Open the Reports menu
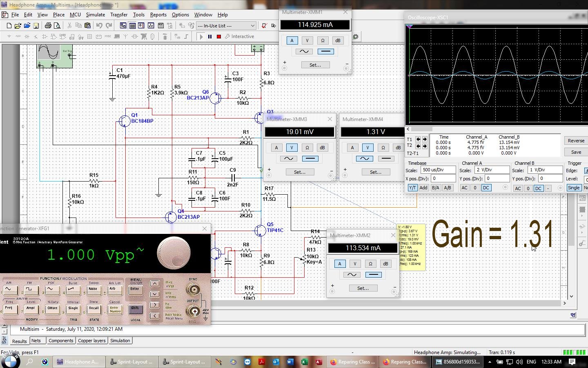The image size is (588, 368). (x=158, y=15)
